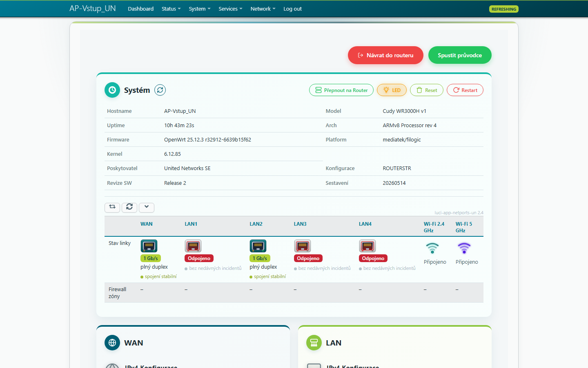Image resolution: width=588 pixels, height=368 pixels.
Task: Click the LAN1 column header
Action: click(191, 224)
